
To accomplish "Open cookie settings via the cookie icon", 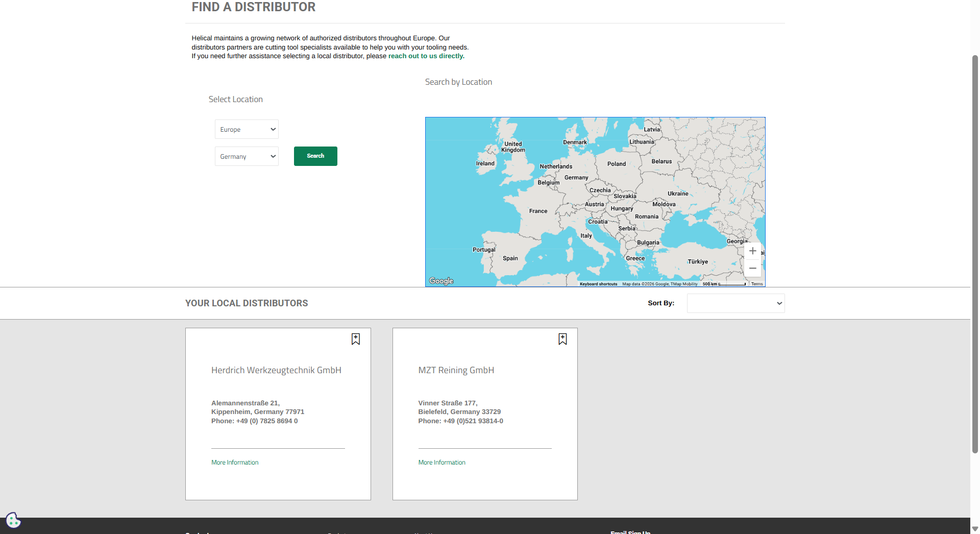I will coord(13,520).
